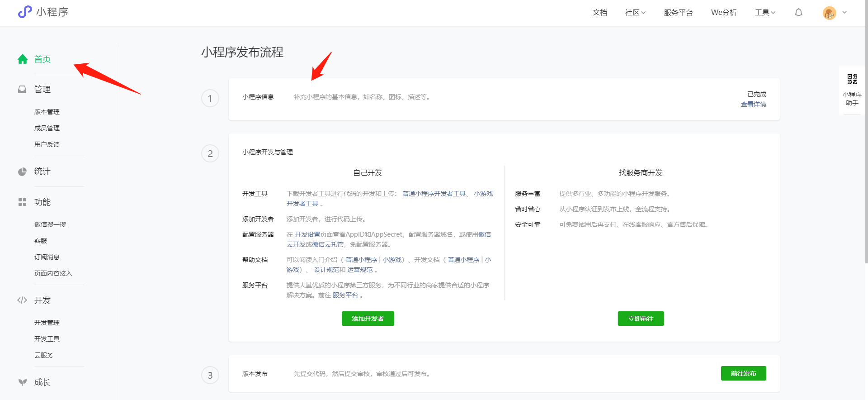The image size is (868, 400).
Task: Open the 设计规范 link
Action: (x=326, y=270)
